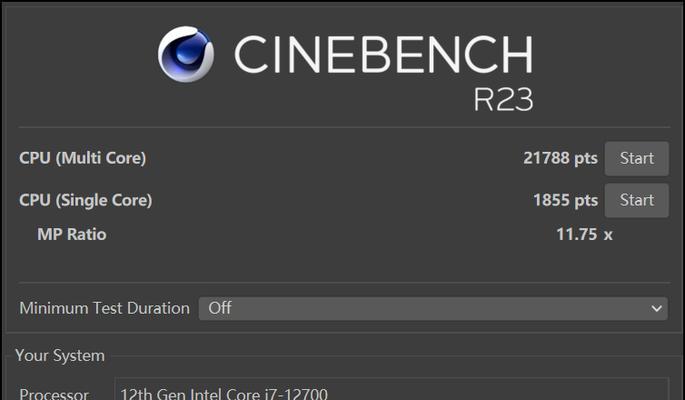Select the CPU (Single Core) label
The height and width of the screenshot is (400, 685).
click(86, 200)
